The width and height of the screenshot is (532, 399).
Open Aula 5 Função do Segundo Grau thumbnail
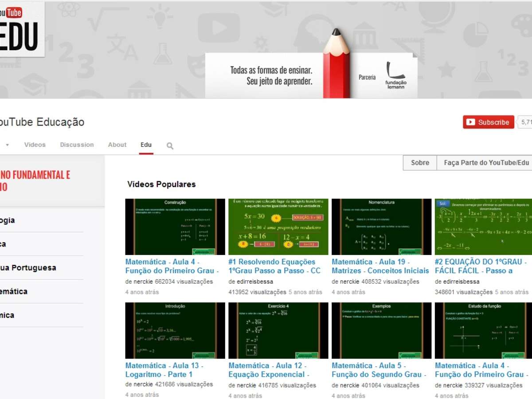click(381, 330)
